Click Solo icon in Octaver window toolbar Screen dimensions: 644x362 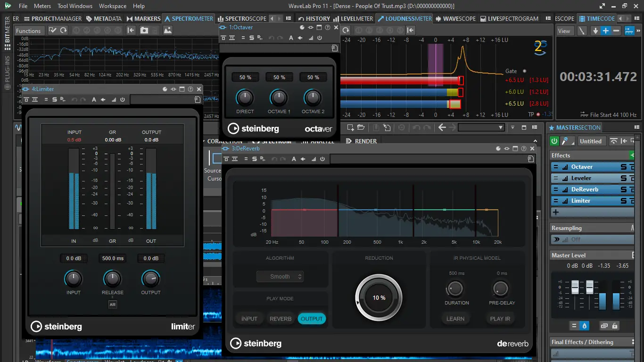coord(251,38)
